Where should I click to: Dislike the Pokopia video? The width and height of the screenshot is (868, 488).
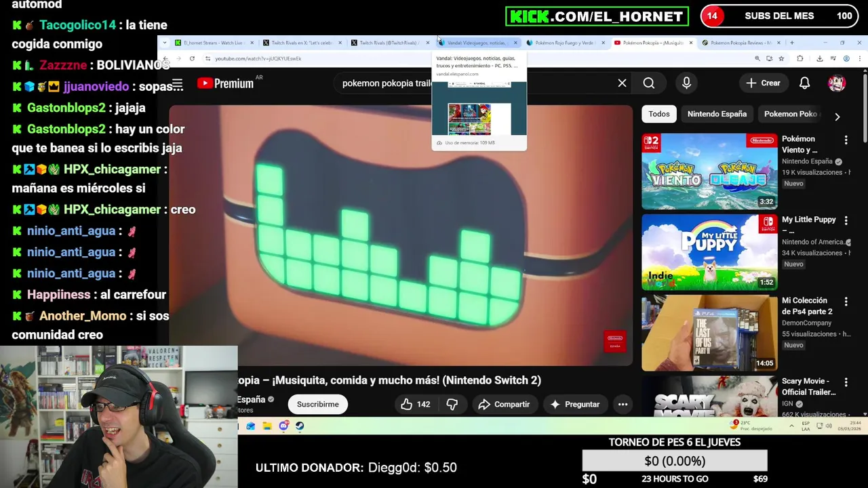point(452,404)
